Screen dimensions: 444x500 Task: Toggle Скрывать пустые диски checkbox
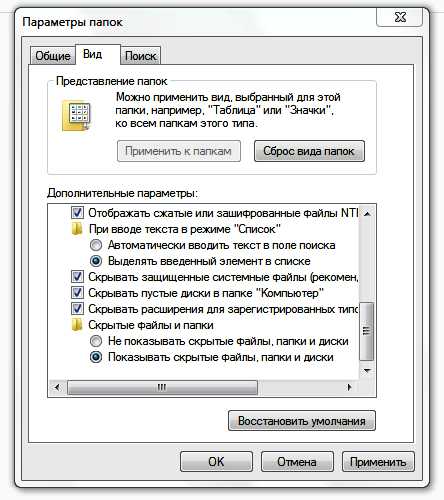tap(77, 293)
